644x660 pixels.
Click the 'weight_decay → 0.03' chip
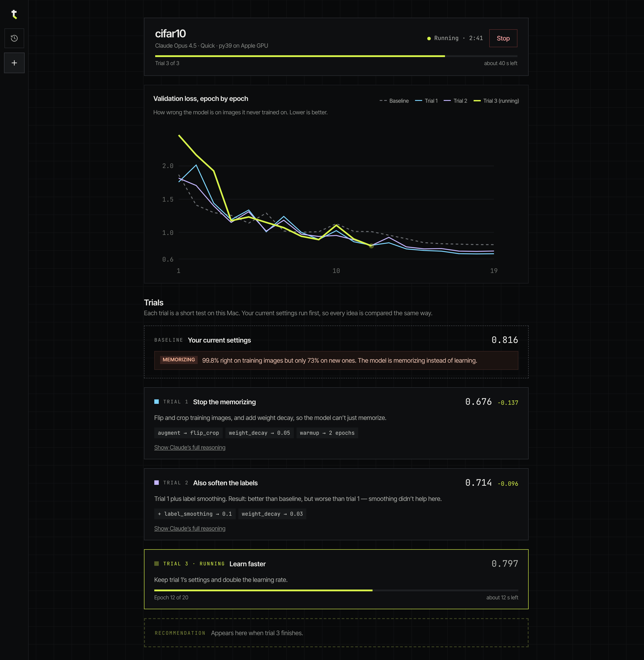(x=272, y=514)
